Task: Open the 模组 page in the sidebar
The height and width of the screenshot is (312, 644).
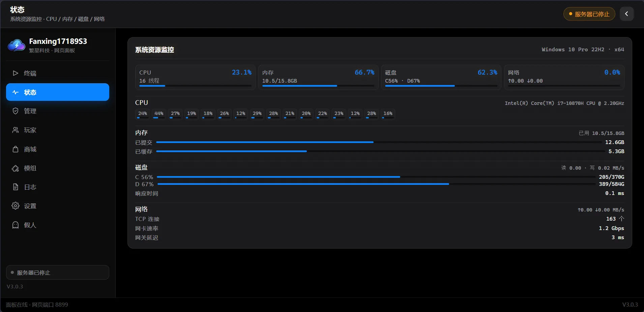Action: click(58, 168)
